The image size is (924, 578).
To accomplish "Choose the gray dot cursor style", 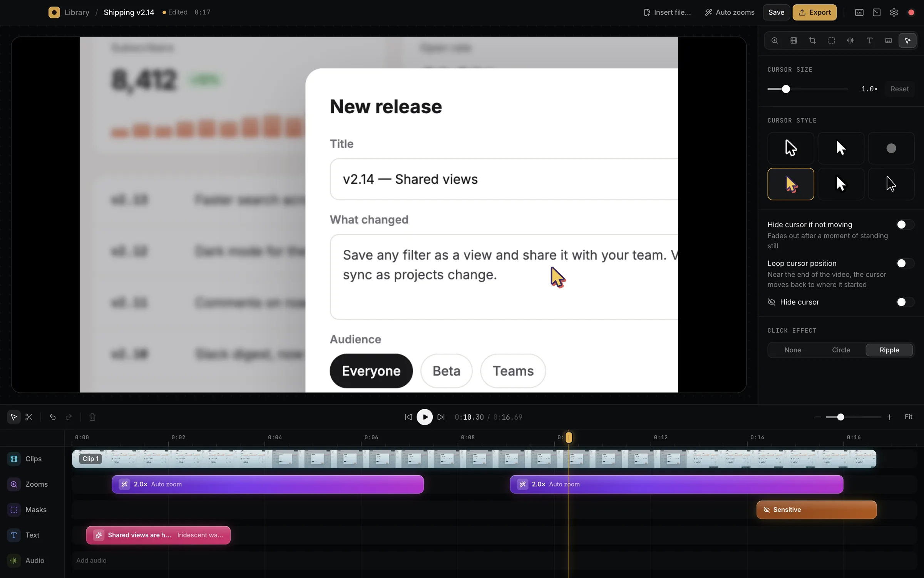I will click(891, 148).
